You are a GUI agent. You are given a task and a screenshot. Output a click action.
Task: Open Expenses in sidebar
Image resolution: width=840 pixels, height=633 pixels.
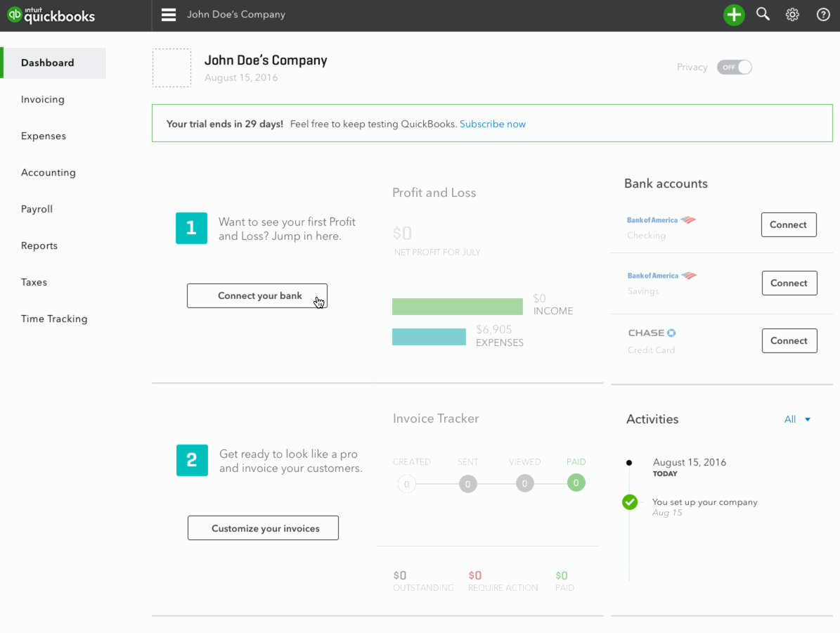44,136
